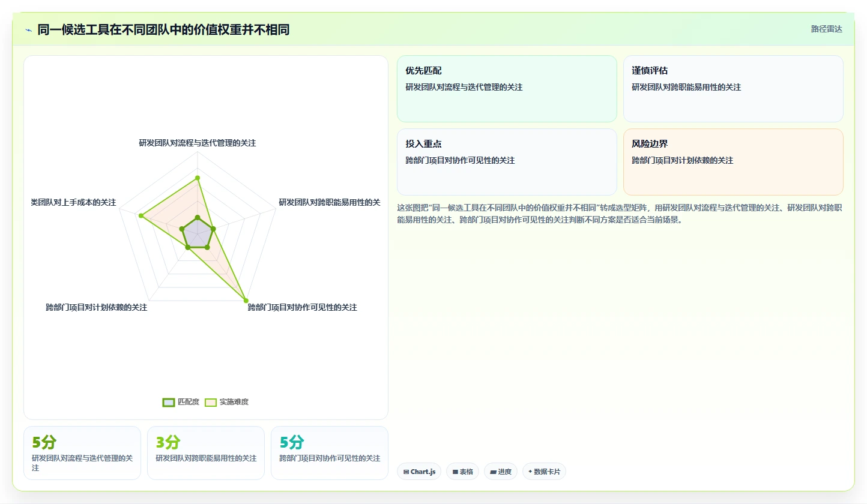The height and width of the screenshot is (504, 867).
Task: Open the 投入重点 card
Action: (x=507, y=162)
